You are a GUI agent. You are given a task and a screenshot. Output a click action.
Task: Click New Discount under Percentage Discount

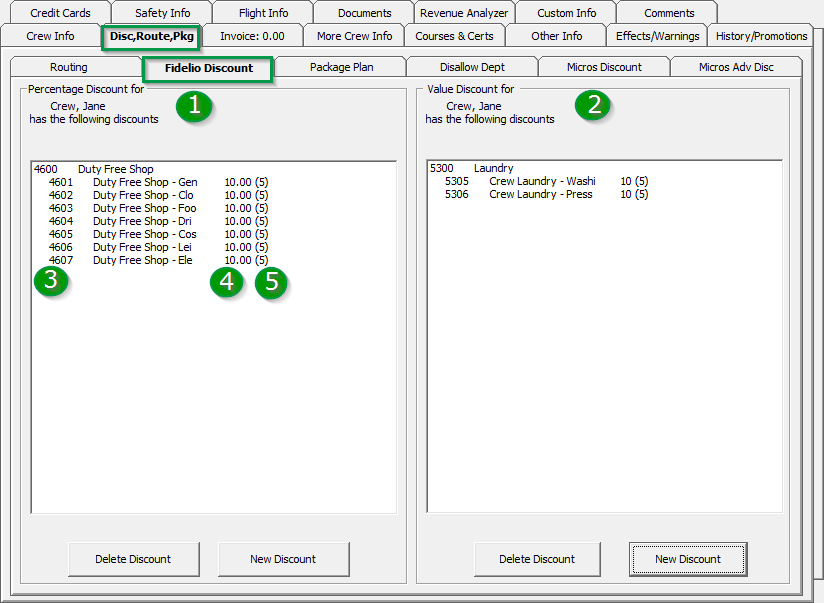coord(283,559)
